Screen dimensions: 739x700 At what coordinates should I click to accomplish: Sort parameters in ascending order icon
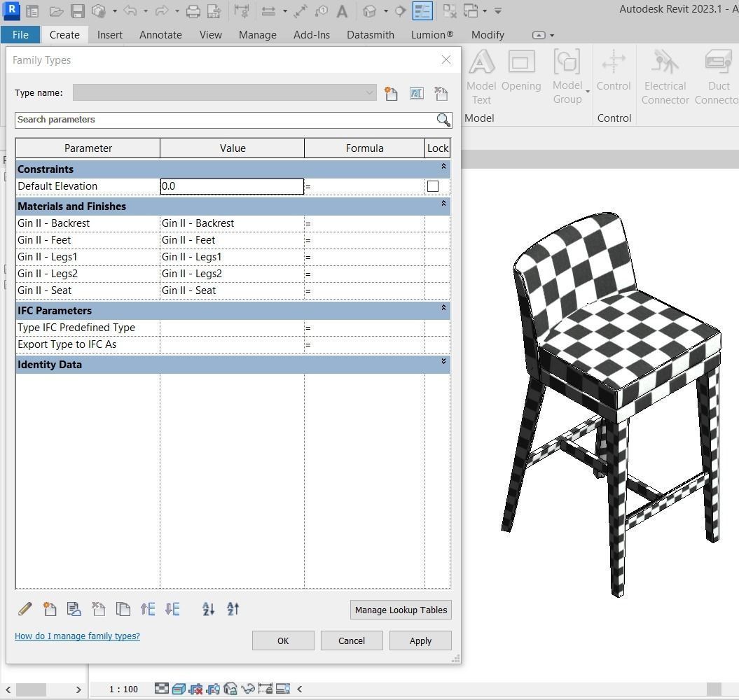(x=208, y=609)
